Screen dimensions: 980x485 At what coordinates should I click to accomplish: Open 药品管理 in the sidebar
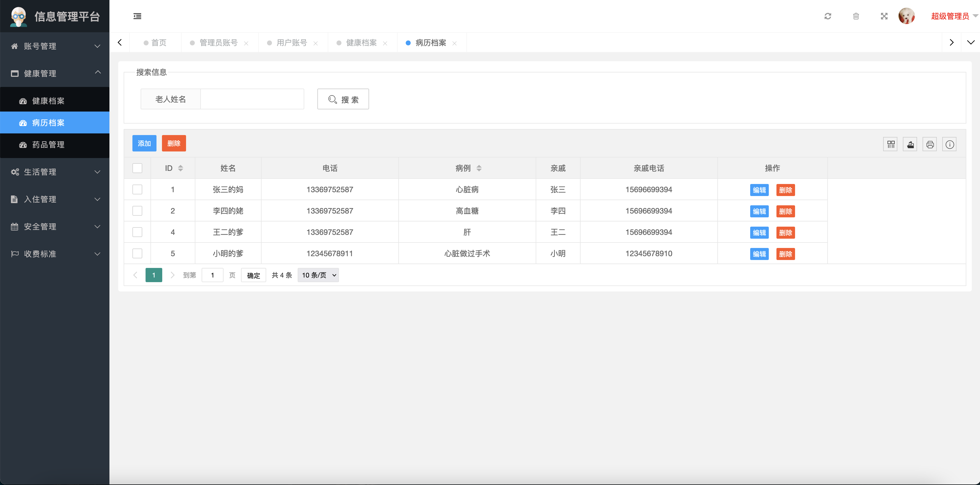[x=48, y=144]
